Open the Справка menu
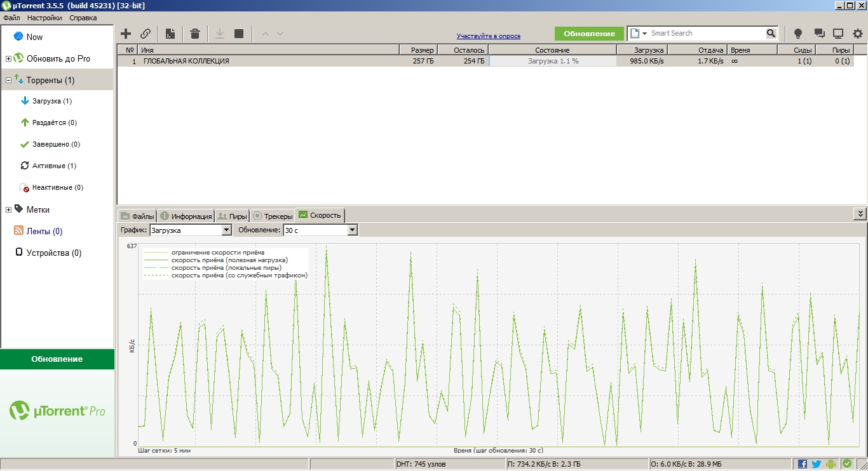868x471 pixels. [83, 18]
